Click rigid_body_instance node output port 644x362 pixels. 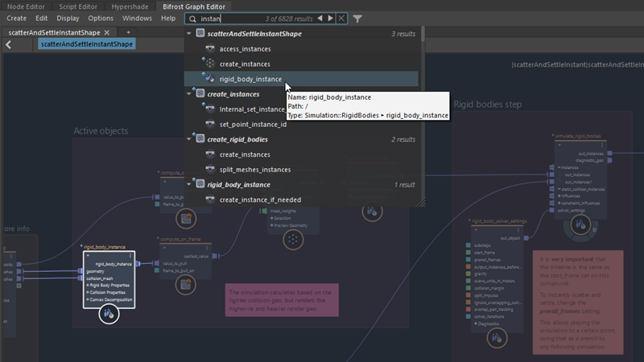pos(138,264)
